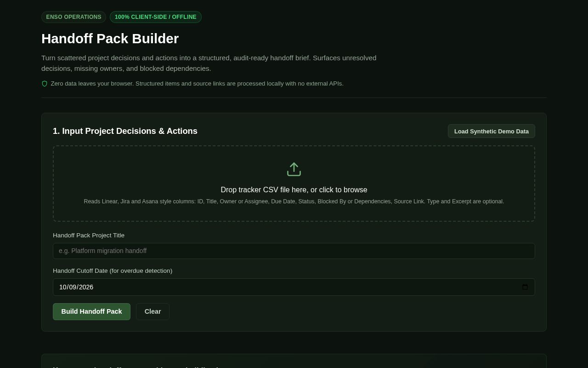This screenshot has width=588, height=368.
Task: Click the "Zero data leaves your browser" note
Action: point(197,84)
